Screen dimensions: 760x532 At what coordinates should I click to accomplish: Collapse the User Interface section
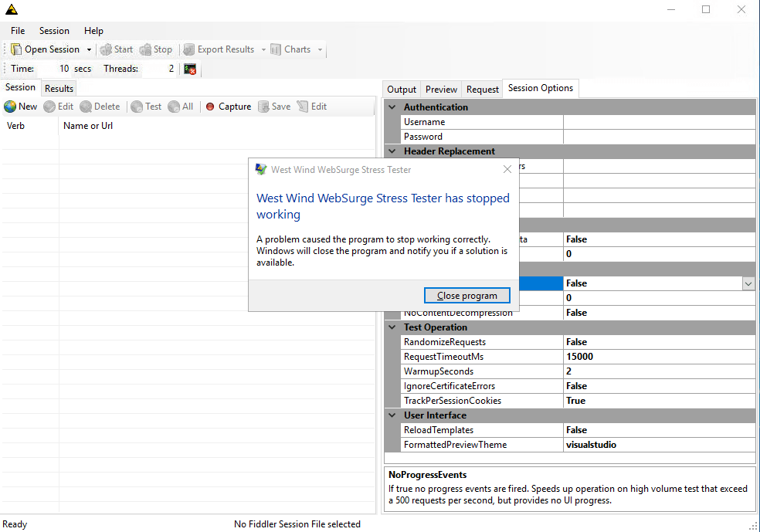(392, 415)
